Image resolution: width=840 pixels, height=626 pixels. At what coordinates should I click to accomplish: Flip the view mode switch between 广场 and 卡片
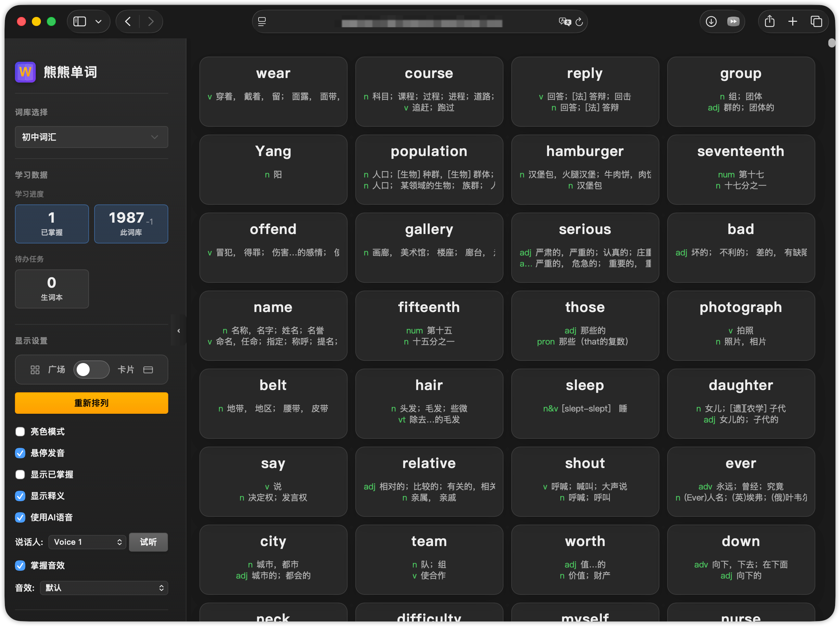click(x=91, y=370)
